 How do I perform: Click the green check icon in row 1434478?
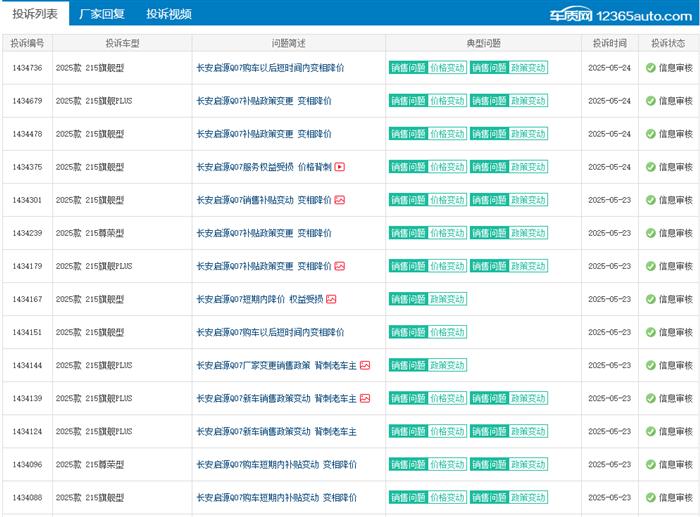pos(651,134)
